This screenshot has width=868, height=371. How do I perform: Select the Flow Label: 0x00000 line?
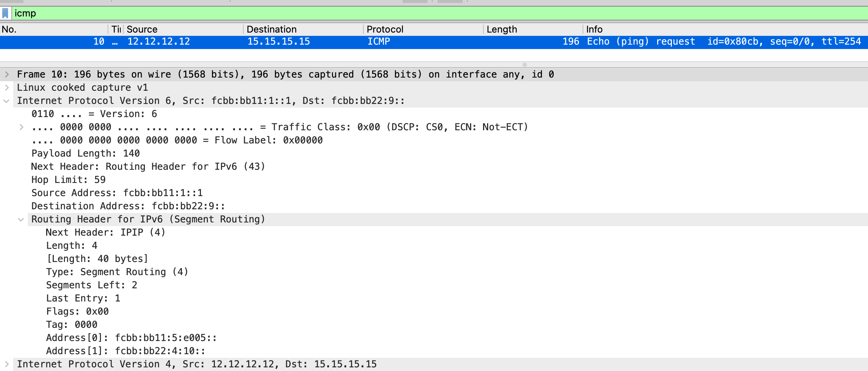pos(177,140)
